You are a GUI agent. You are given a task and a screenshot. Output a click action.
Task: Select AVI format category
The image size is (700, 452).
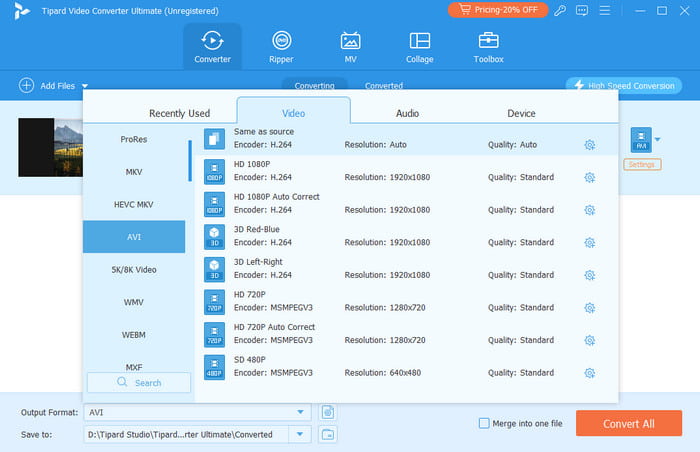[x=134, y=237]
